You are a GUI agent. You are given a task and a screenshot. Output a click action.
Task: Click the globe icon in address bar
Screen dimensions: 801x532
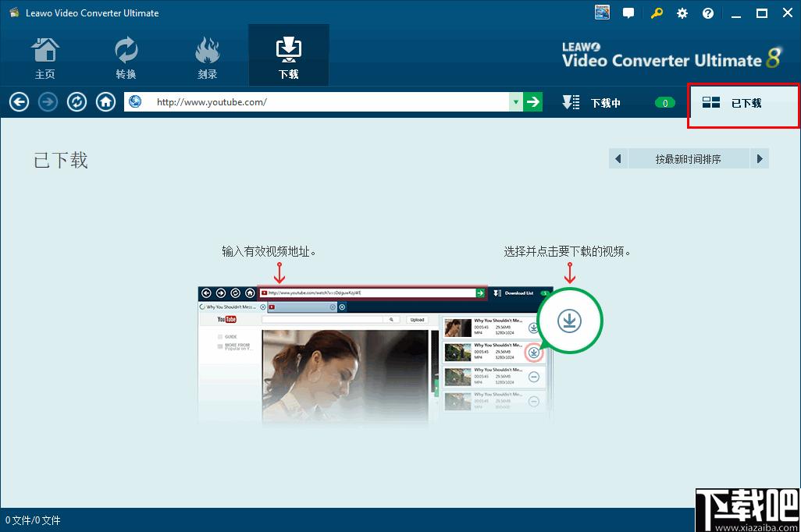point(135,101)
